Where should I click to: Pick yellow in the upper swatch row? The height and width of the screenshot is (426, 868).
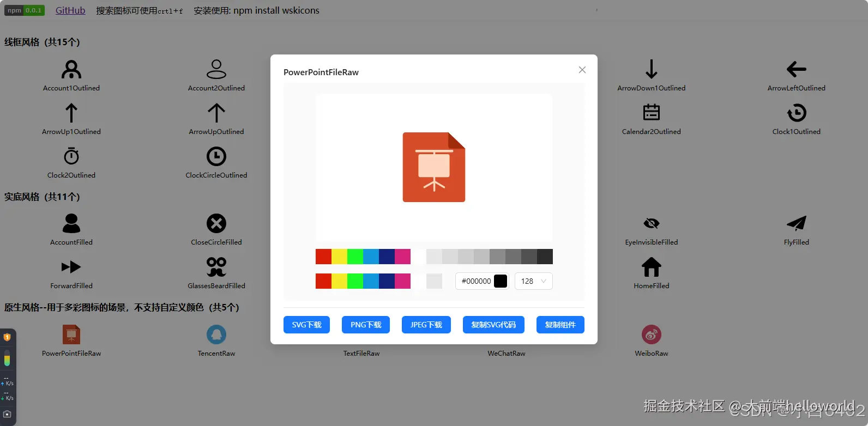point(339,257)
